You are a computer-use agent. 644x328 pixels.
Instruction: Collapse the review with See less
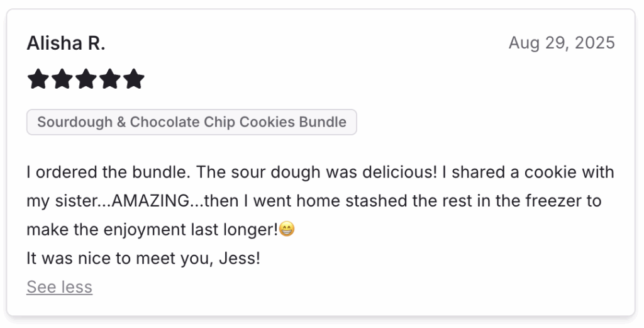point(59,287)
